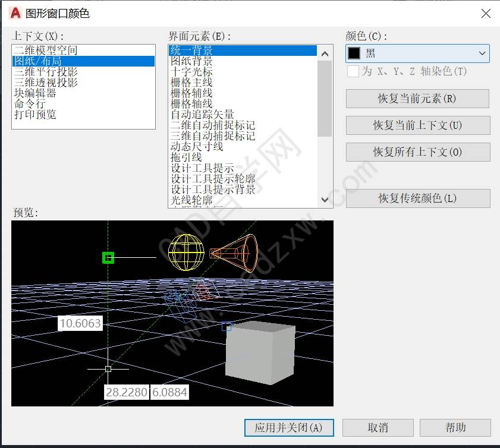Select 打印预览 context item

click(35, 115)
